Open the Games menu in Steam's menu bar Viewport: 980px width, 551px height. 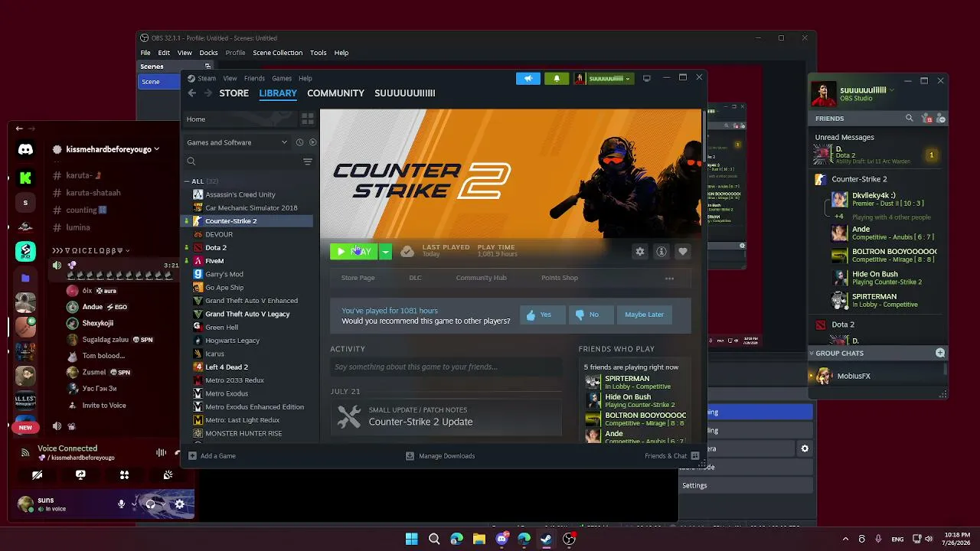282,78
